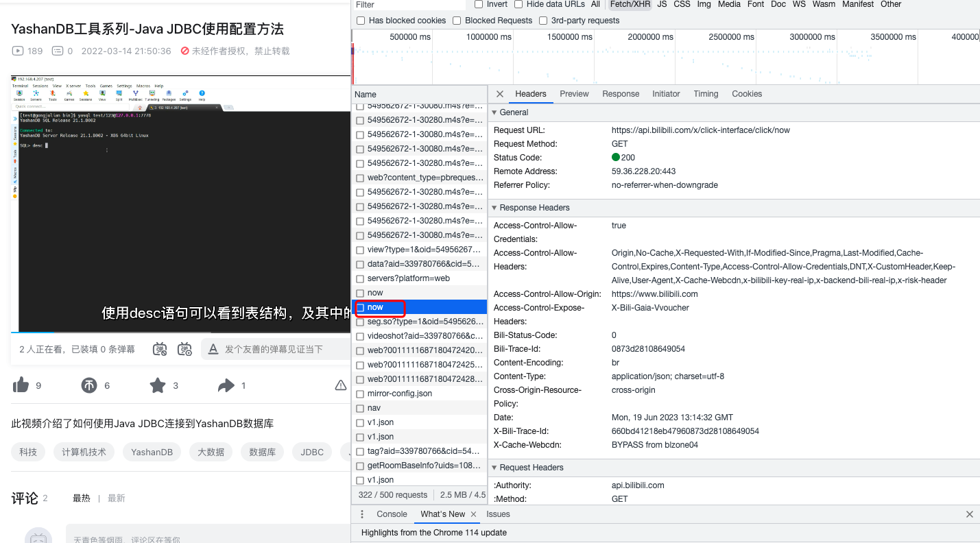Check the box next to getRoomBaseInfo request
Screen dimensions: 980x543
361,466
